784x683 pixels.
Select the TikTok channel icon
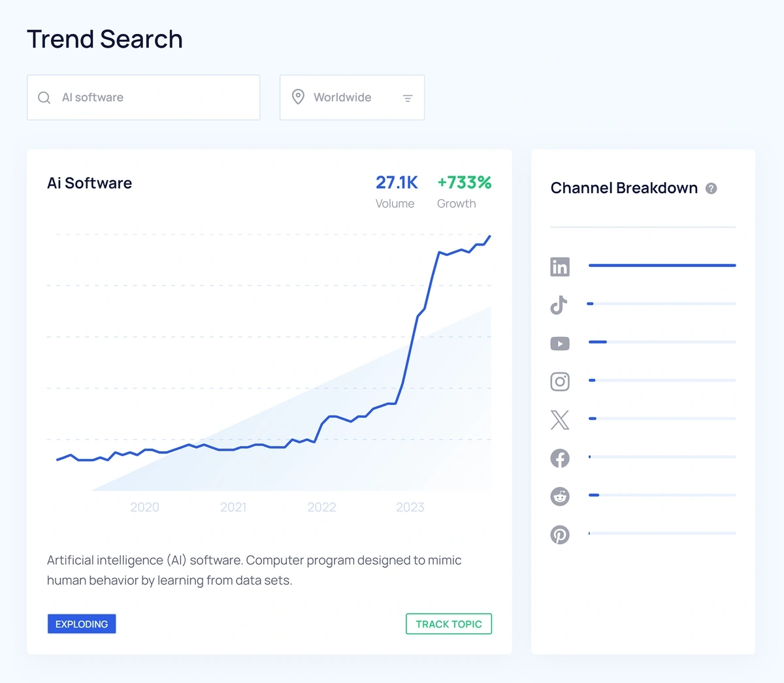point(559,304)
